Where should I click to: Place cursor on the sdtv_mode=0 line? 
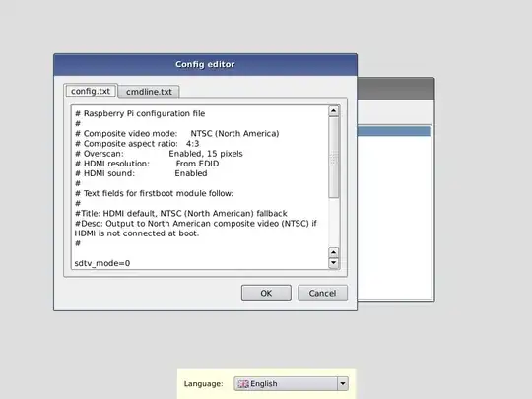102,263
